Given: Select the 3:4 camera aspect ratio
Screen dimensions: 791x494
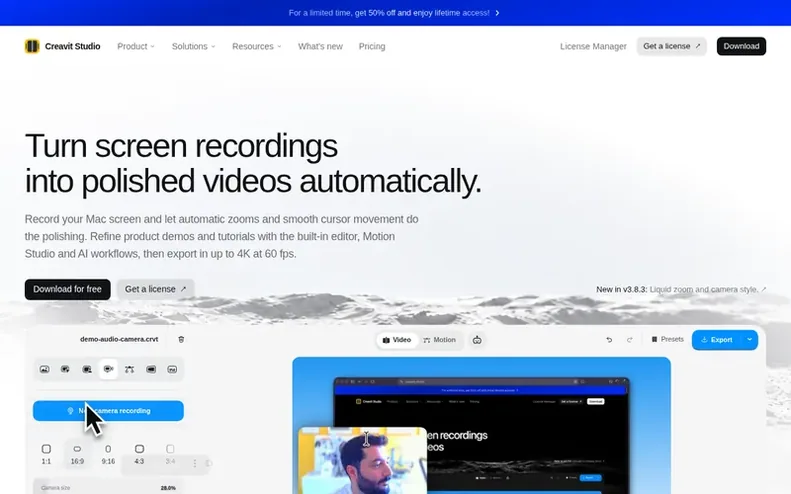Looking at the screenshot, I should 170,454.
